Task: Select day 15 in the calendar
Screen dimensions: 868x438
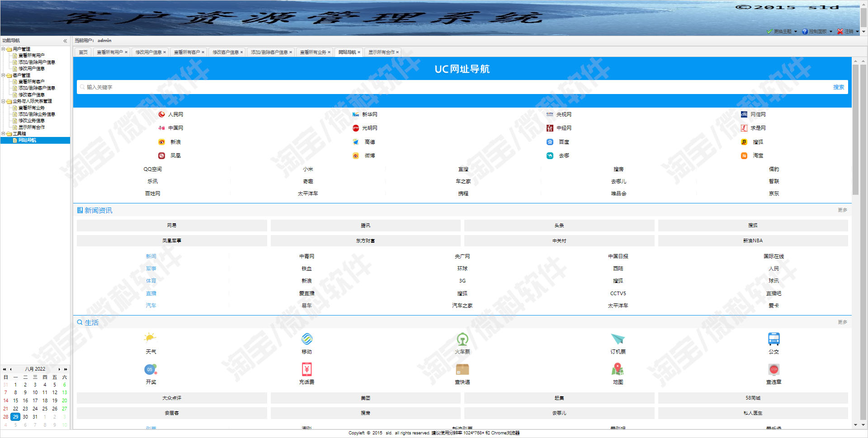Action: [15, 400]
